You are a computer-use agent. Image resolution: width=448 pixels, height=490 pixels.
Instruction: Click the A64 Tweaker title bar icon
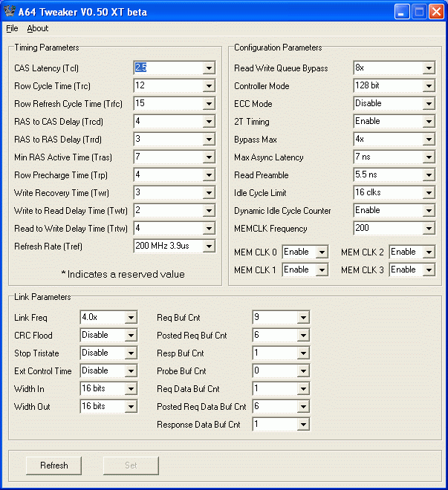tap(10, 11)
